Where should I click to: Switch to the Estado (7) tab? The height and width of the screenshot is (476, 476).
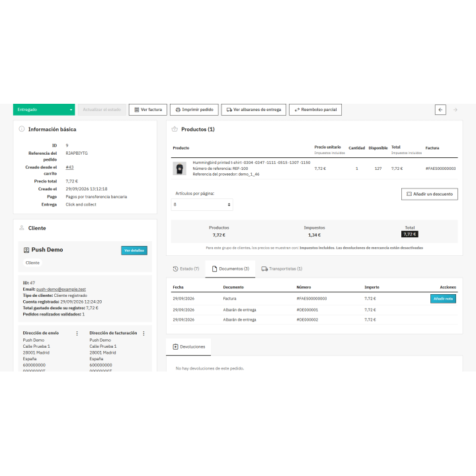pyautogui.click(x=186, y=268)
